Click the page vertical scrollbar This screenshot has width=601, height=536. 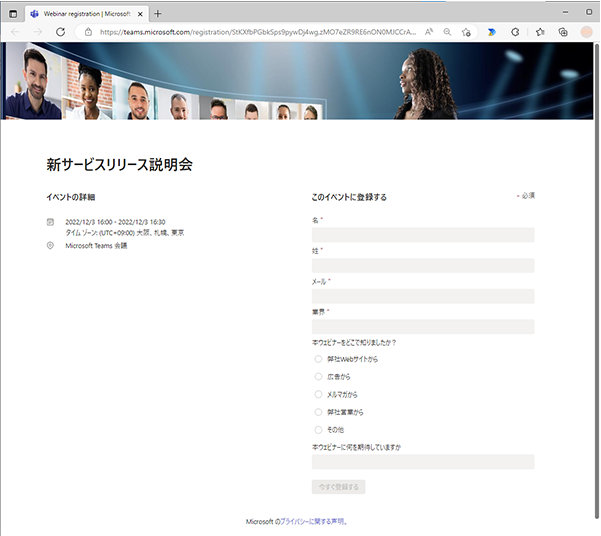(597, 282)
